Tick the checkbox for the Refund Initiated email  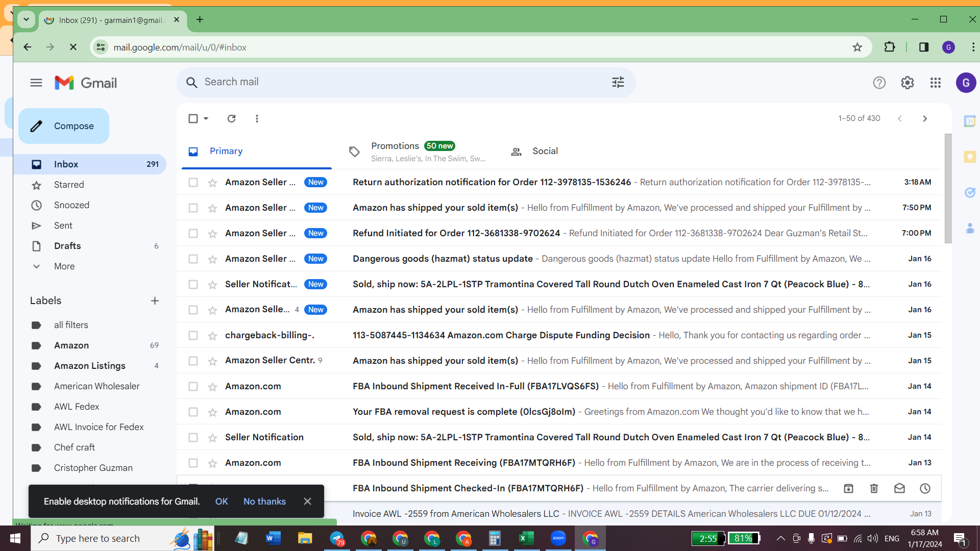[193, 233]
